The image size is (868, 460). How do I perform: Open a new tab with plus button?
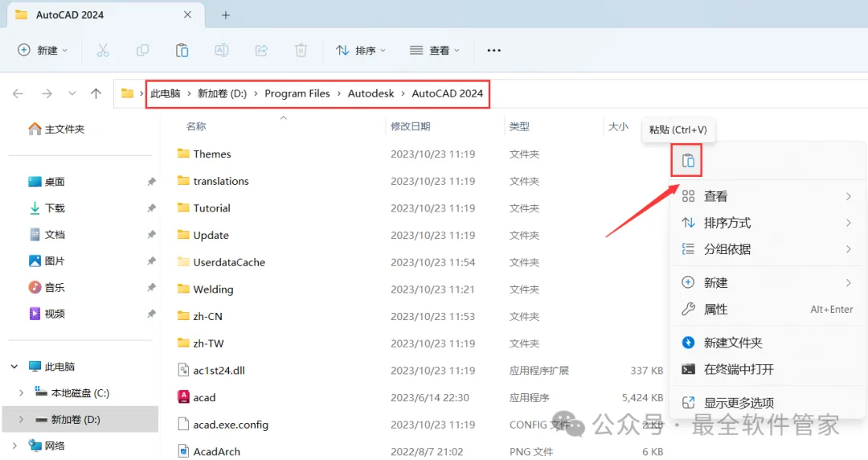[225, 15]
